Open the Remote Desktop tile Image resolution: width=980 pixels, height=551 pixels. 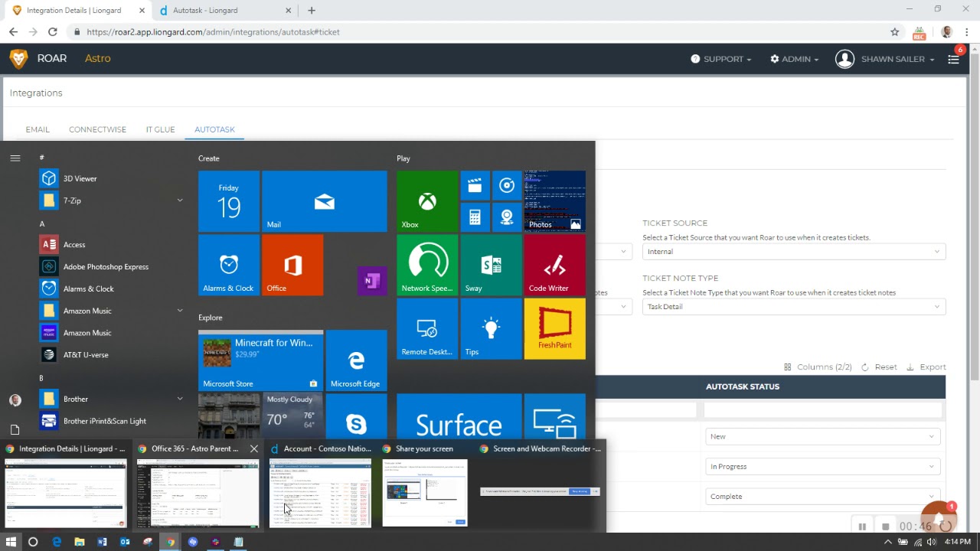tap(427, 329)
